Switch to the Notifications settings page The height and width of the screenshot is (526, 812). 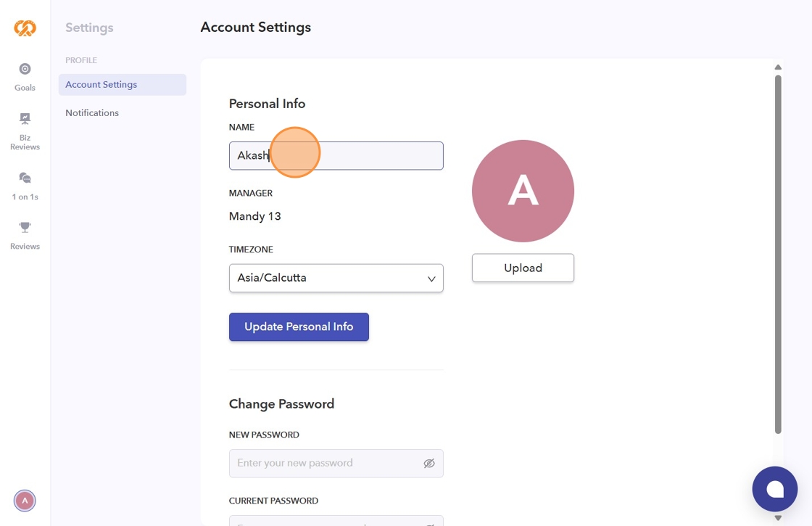92,113
